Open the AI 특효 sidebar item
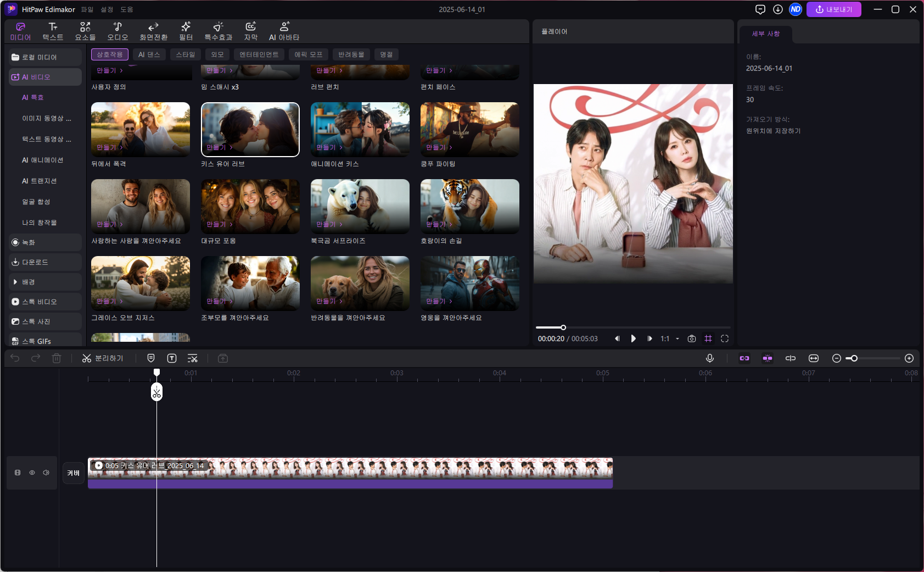 tap(33, 97)
